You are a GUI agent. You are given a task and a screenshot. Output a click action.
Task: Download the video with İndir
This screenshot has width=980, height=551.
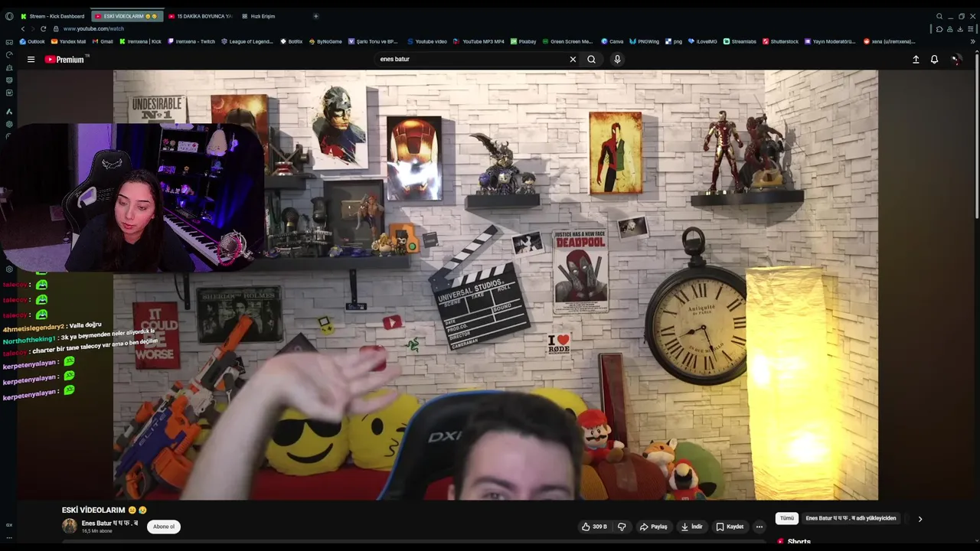pos(691,527)
